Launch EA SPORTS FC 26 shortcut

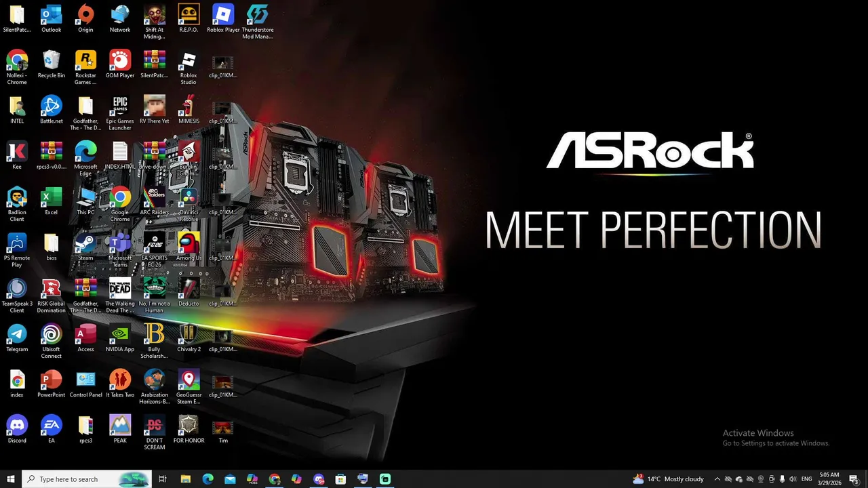click(x=154, y=249)
